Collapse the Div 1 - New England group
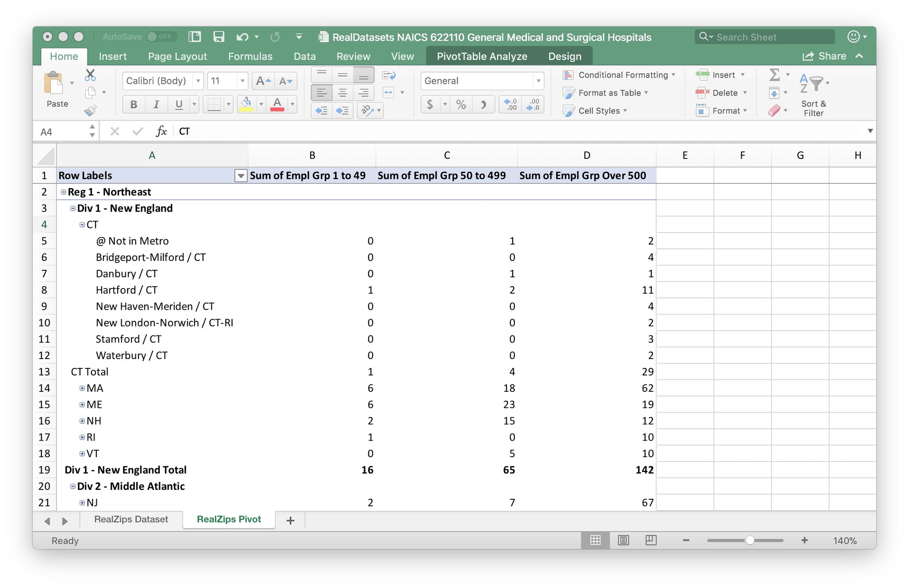The height and width of the screenshot is (588, 909). coord(73,209)
